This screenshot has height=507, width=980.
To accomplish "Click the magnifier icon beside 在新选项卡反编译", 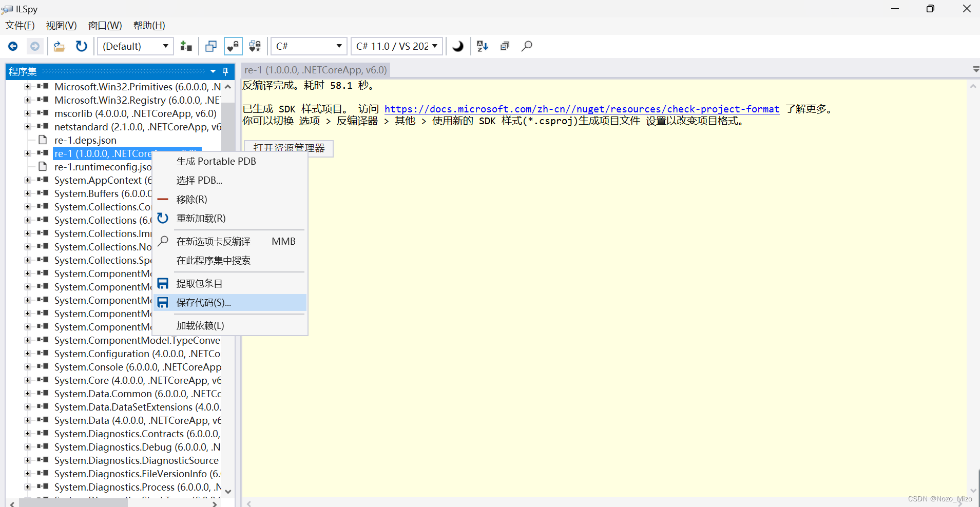I will pos(163,241).
